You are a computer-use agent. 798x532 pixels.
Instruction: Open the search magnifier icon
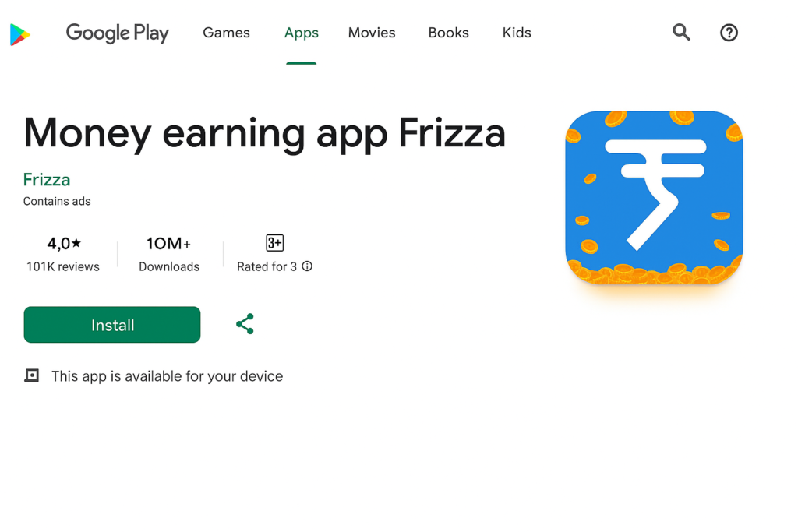pos(681,33)
